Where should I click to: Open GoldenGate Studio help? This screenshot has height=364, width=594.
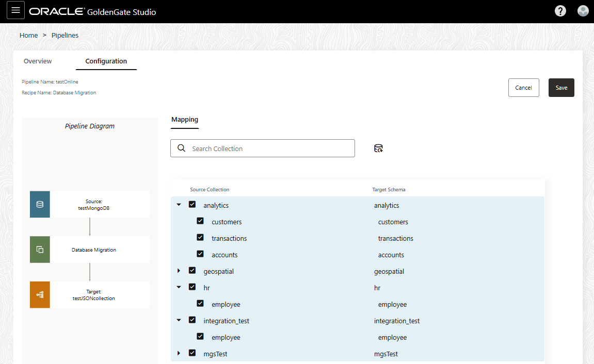point(560,10)
